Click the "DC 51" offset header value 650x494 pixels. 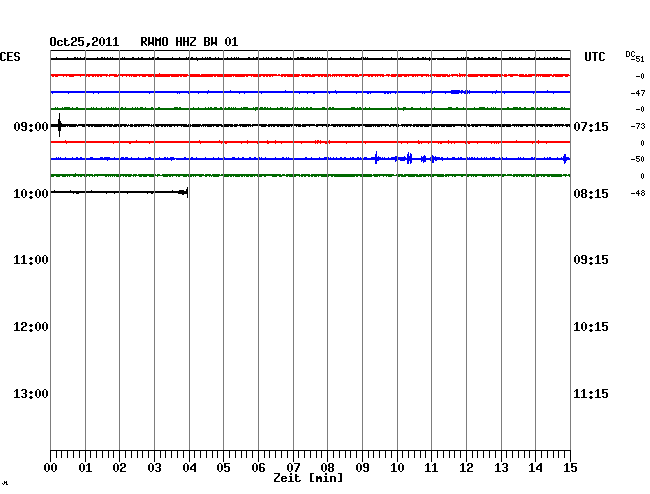pos(635,57)
